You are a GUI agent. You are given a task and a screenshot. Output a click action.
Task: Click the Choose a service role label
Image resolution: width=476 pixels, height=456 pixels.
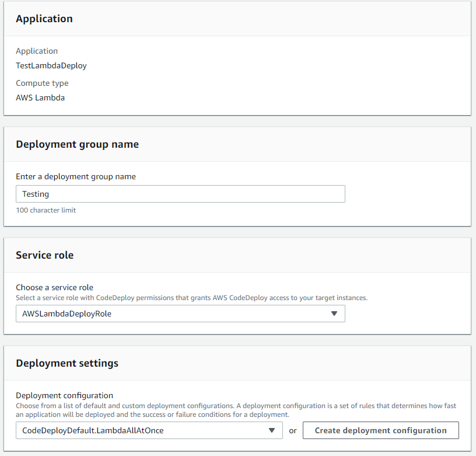click(54, 287)
